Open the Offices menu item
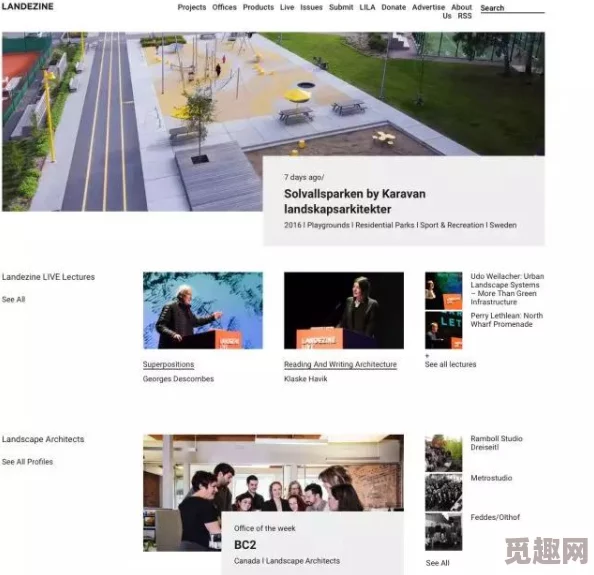The width and height of the screenshot is (594, 575). 224,7
